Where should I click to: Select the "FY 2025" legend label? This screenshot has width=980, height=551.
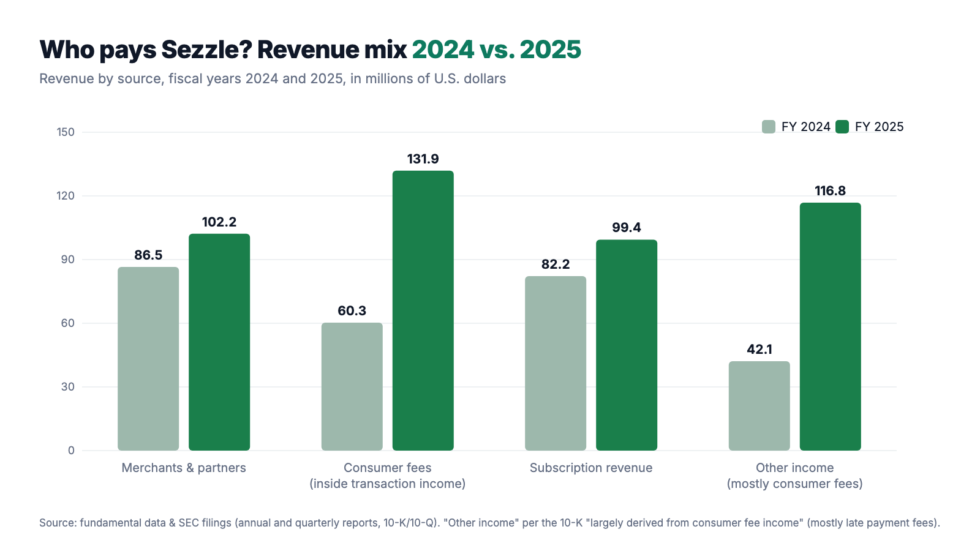(x=880, y=127)
